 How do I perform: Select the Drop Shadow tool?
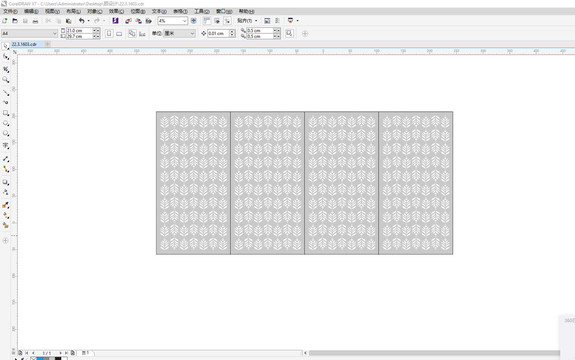(6, 182)
